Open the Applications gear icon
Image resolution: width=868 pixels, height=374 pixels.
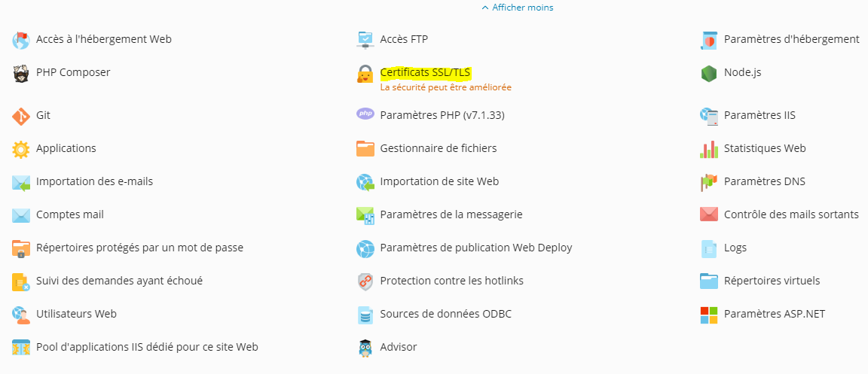pyautogui.click(x=21, y=149)
